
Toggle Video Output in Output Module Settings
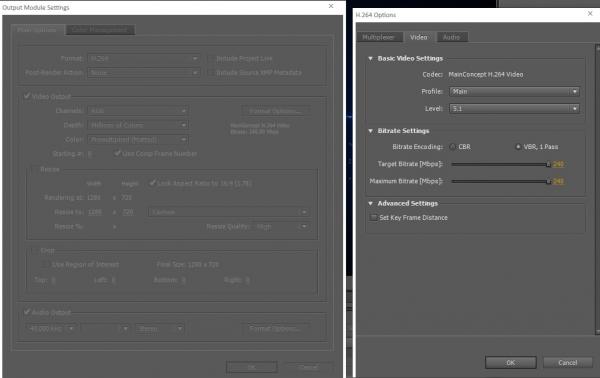[x=27, y=96]
